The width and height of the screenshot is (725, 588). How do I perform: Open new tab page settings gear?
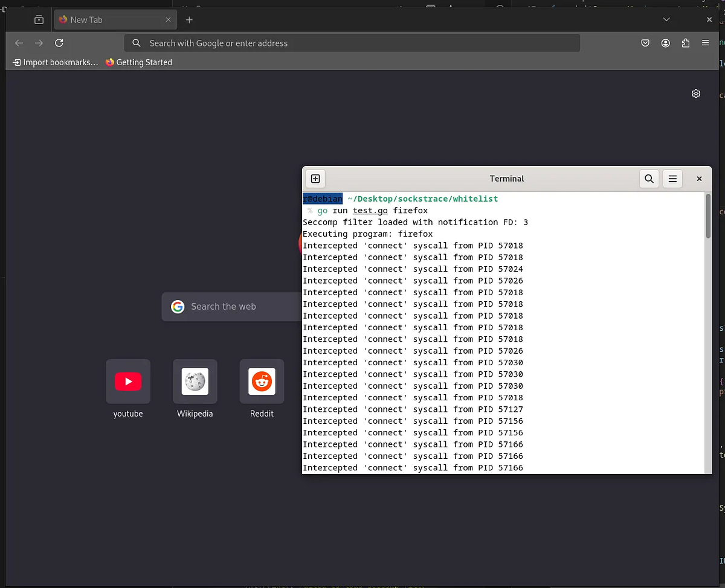click(x=696, y=94)
